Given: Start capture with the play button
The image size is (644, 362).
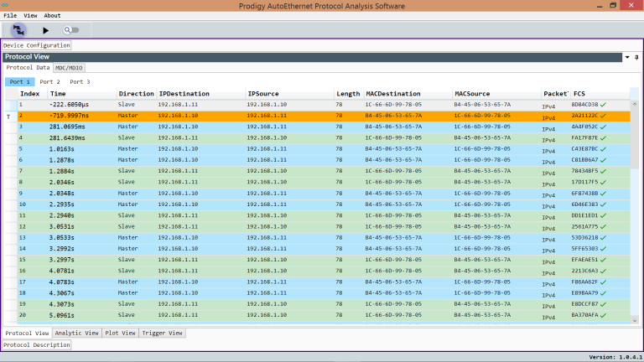Looking at the screenshot, I should tap(45, 30).
